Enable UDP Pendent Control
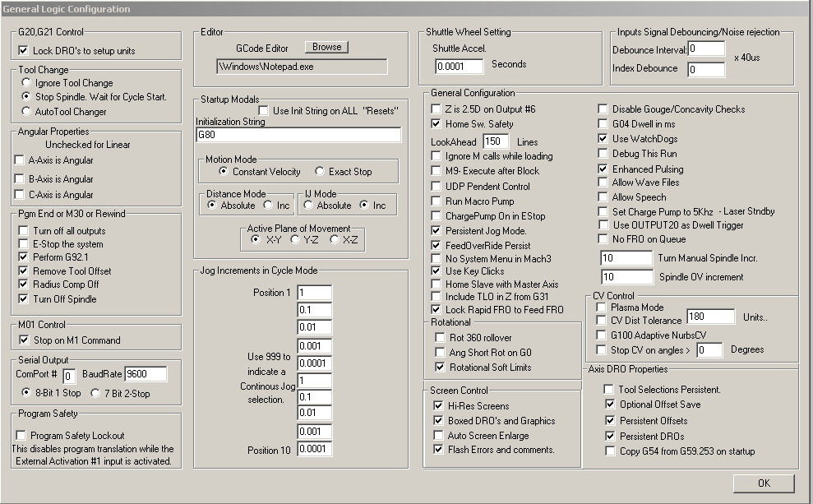Viewport: 813px width, 504px height. point(436,186)
